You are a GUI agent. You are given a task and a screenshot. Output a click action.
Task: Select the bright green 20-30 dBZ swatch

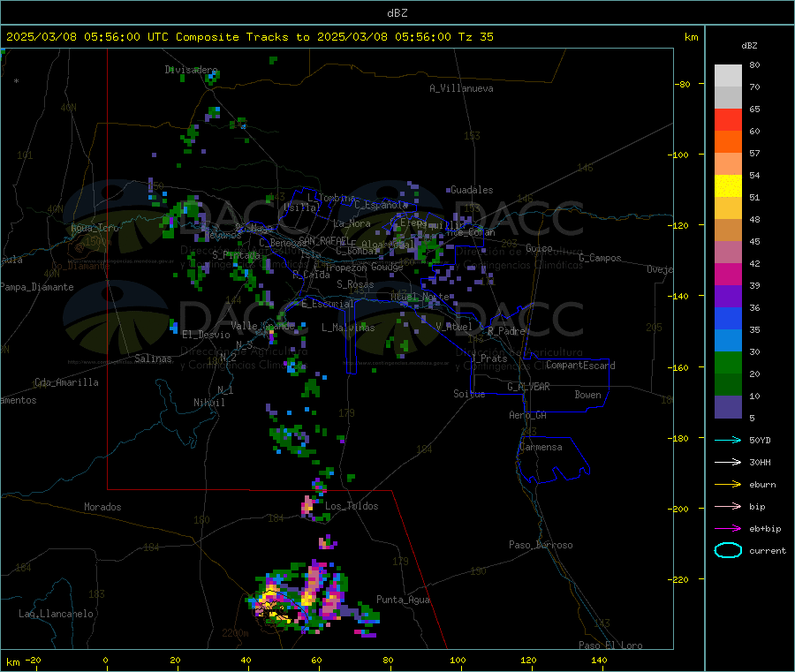[728, 363]
